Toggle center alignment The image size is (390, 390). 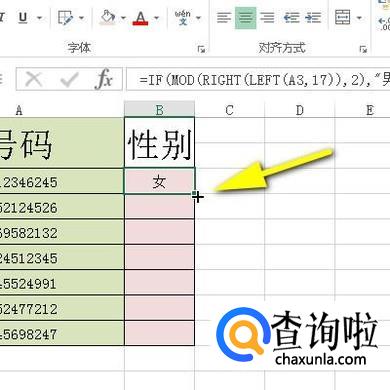click(x=246, y=18)
